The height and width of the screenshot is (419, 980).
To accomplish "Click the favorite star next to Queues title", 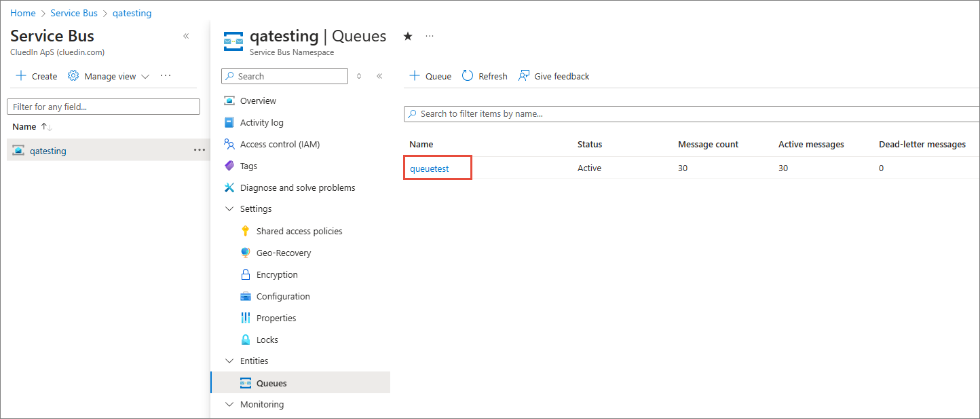I will pos(408,37).
